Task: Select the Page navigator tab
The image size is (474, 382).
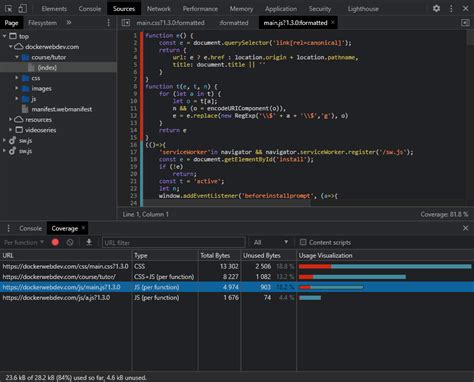Action: coord(11,23)
